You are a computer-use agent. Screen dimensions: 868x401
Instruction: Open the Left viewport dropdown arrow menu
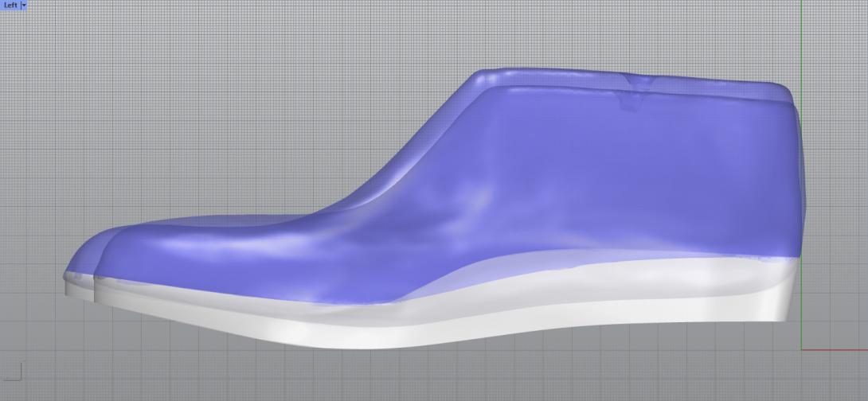pos(24,5)
